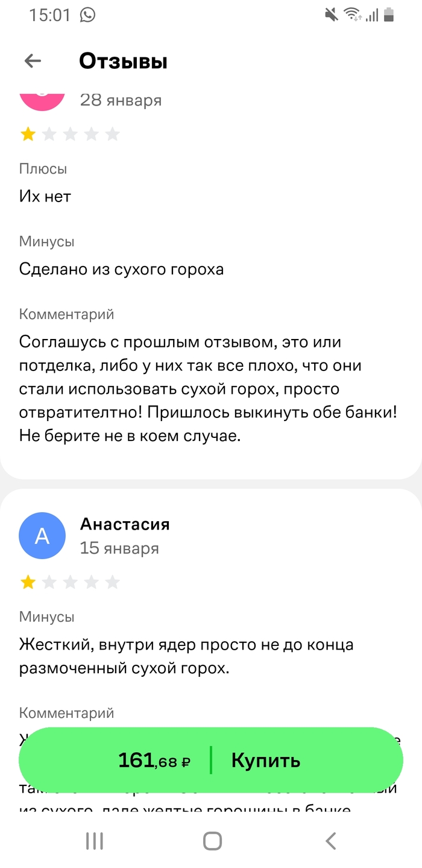
Task: Tap the comment starting "Соглашусь с прошлым отзывом"
Action: click(x=209, y=388)
